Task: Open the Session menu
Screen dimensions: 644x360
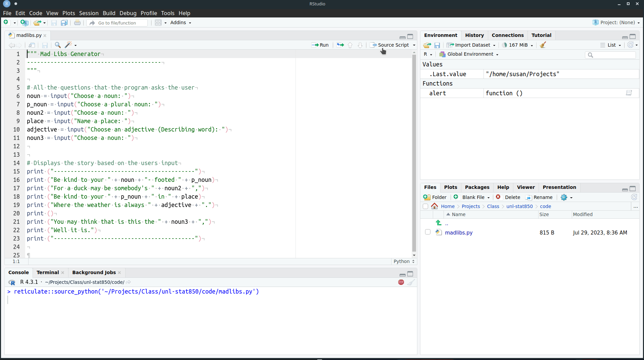Action: (89, 13)
